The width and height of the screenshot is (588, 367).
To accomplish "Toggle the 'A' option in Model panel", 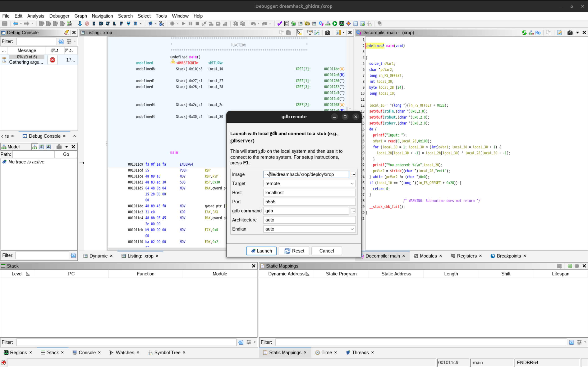I will pyautogui.click(x=49, y=147).
